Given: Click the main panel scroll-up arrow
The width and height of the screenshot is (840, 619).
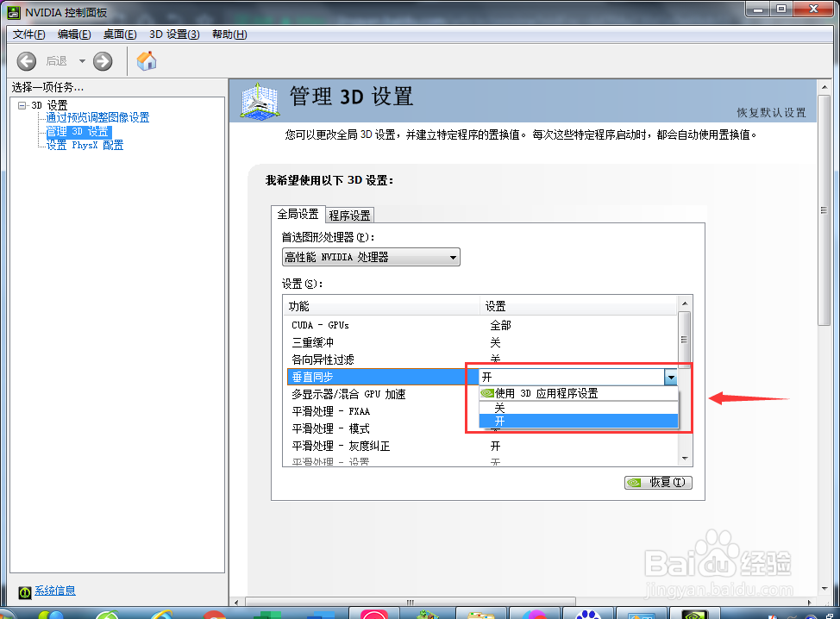Looking at the screenshot, I should click(x=824, y=87).
